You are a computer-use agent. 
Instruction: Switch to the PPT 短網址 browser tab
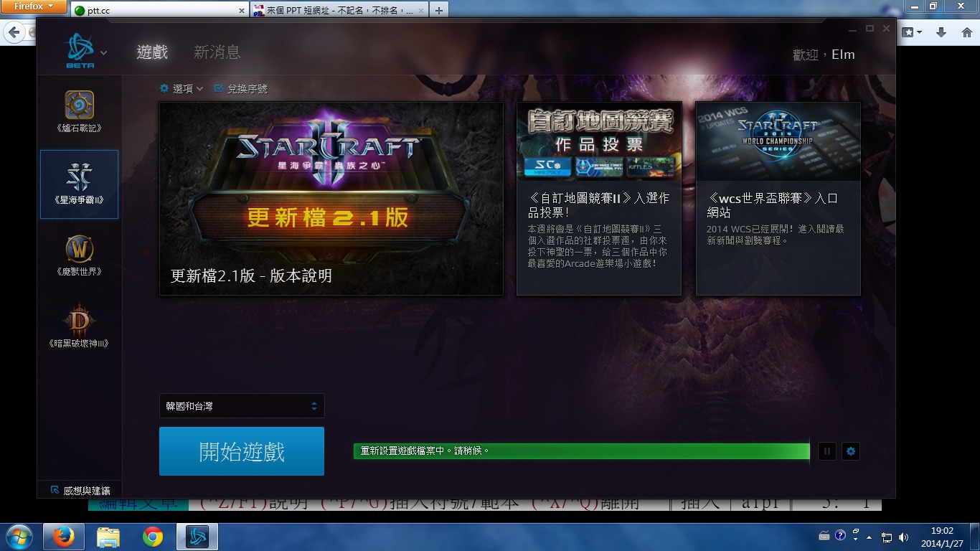(x=339, y=10)
